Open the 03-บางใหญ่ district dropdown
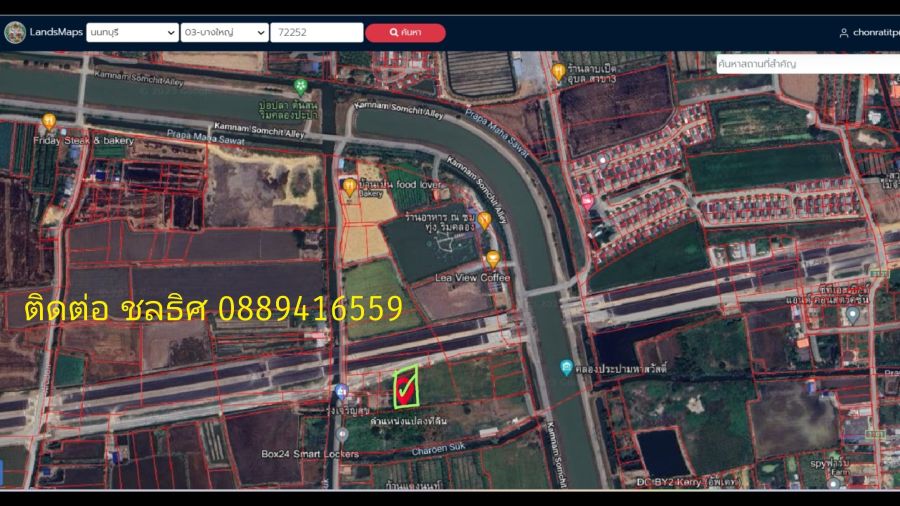 tap(225, 33)
